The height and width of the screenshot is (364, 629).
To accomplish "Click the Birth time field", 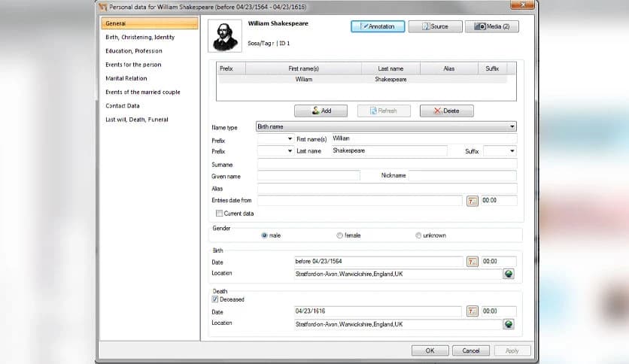I will coord(499,262).
